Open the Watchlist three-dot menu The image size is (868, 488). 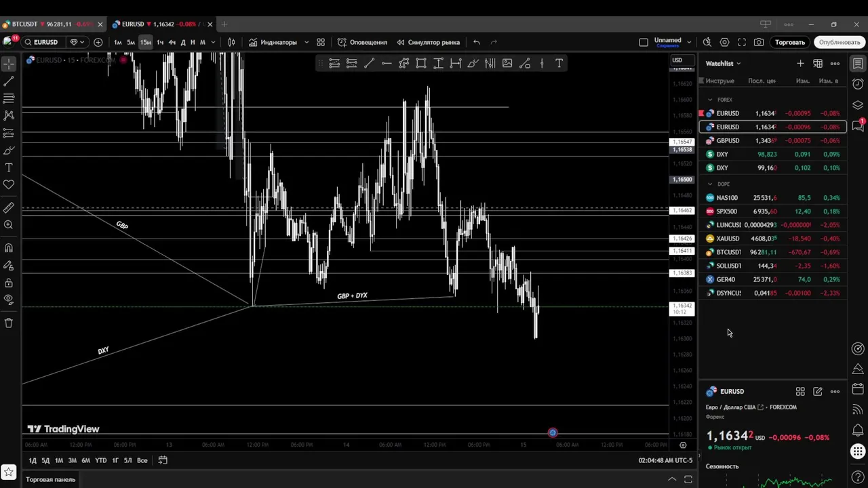pyautogui.click(x=835, y=64)
